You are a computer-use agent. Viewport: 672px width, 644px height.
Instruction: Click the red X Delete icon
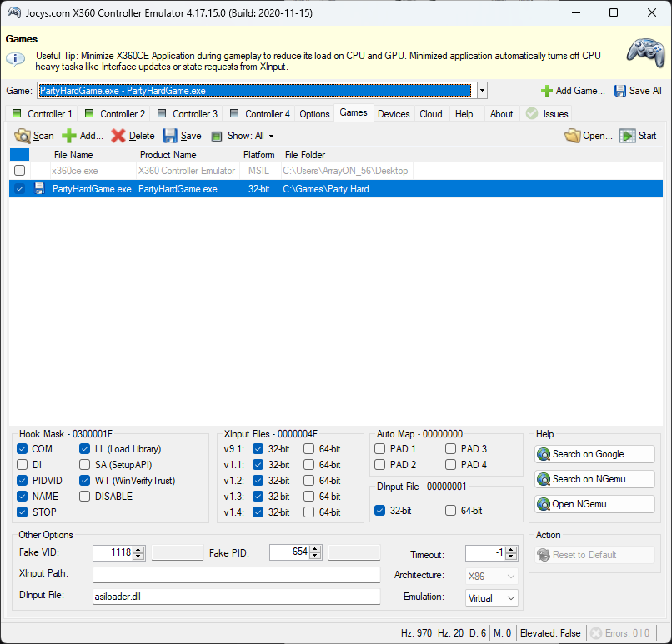pyautogui.click(x=118, y=136)
